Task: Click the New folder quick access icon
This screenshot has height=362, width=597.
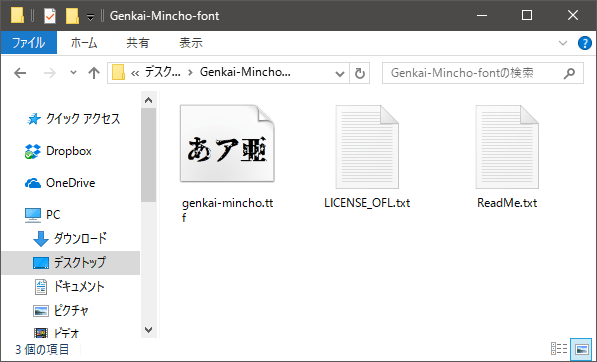Action: (x=72, y=16)
